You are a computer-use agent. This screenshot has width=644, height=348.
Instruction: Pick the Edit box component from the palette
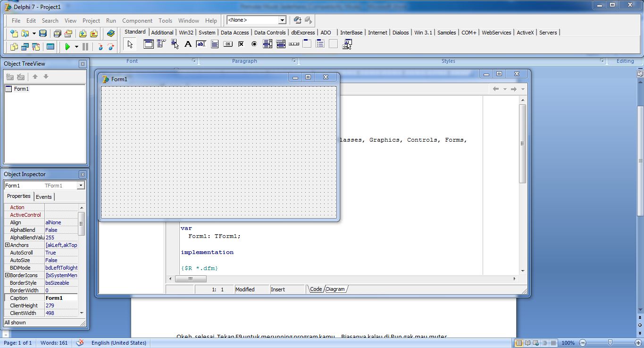[x=201, y=44]
